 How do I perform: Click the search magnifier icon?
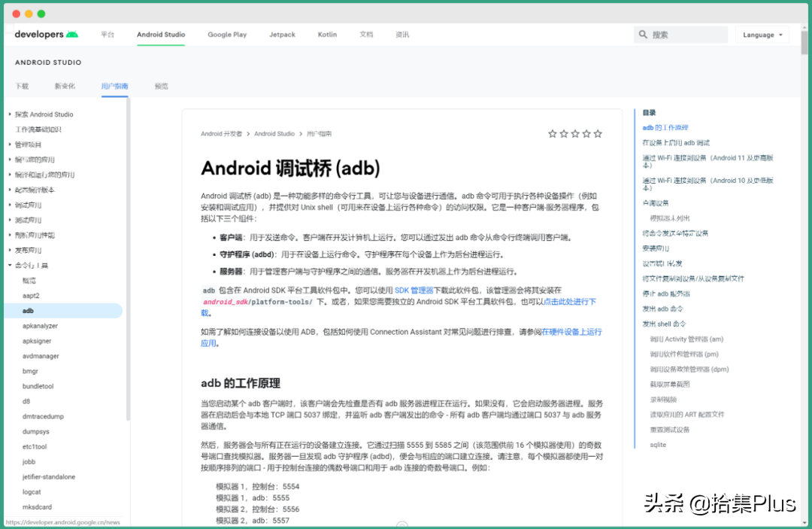click(x=642, y=34)
